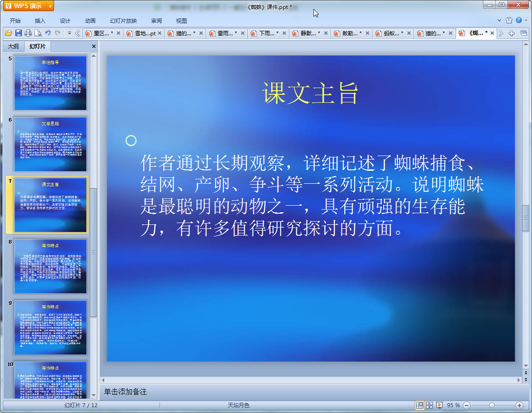The image size is (532, 413).
Task: Click 单击添加备注 notes field
Action: pyautogui.click(x=125, y=392)
